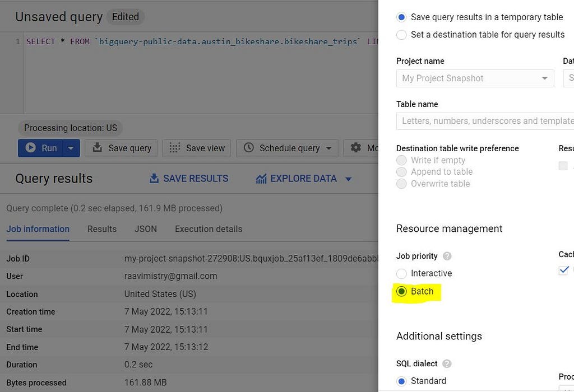Click the EXPLORE DATA chart icon
This screenshot has height=392, width=574.
coord(261,179)
